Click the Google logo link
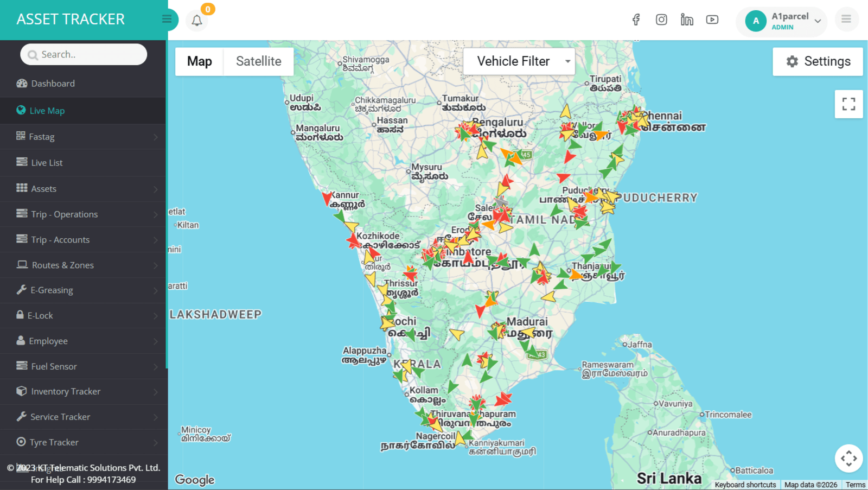Viewport: 868px width, 490px height. (x=195, y=480)
